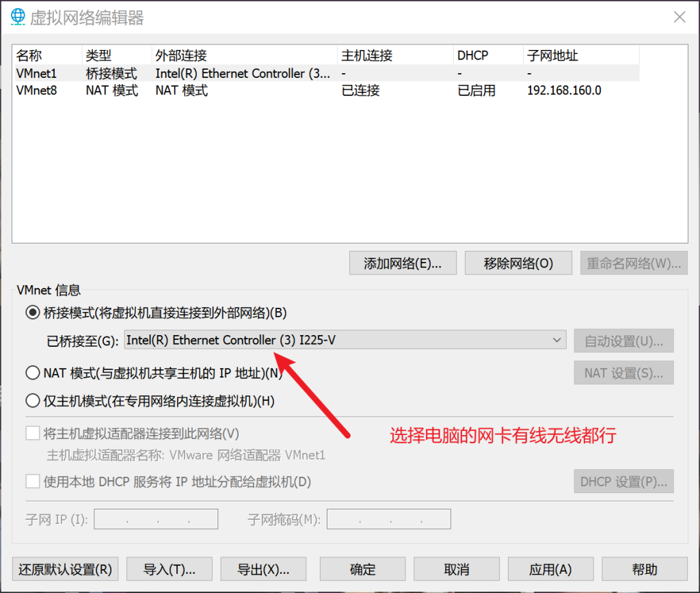Image resolution: width=700 pixels, height=593 pixels.
Task: Click the 主机连接 column header
Action: [396, 55]
